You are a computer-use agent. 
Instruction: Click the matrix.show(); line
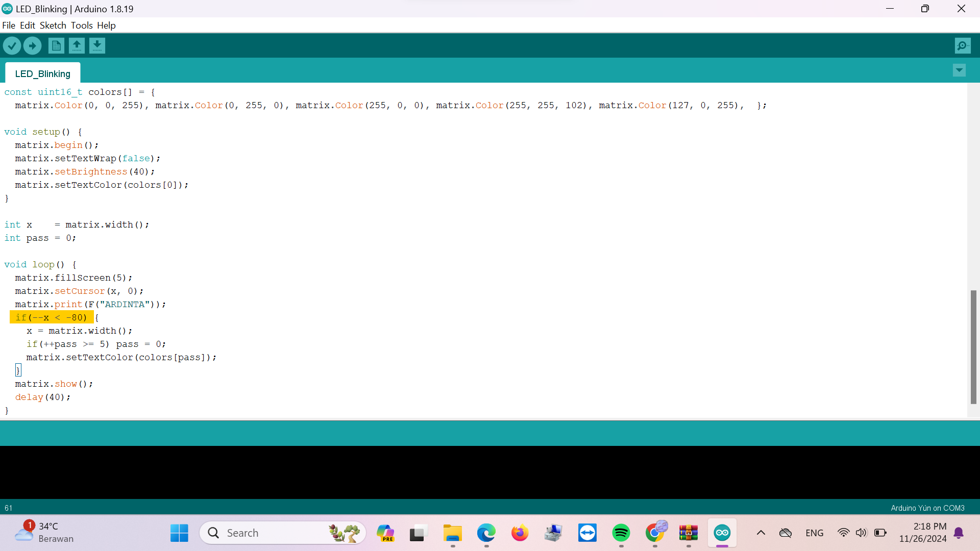pos(54,384)
